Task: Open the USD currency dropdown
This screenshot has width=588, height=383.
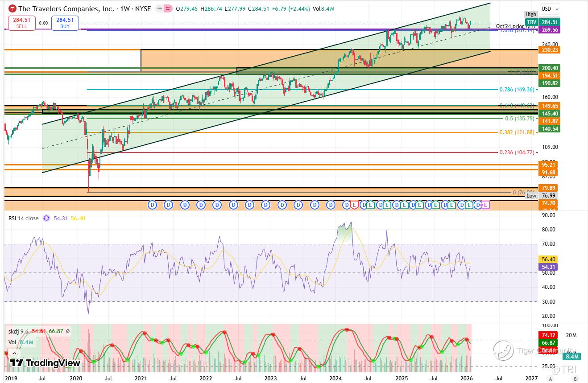Action: pyautogui.click(x=550, y=8)
